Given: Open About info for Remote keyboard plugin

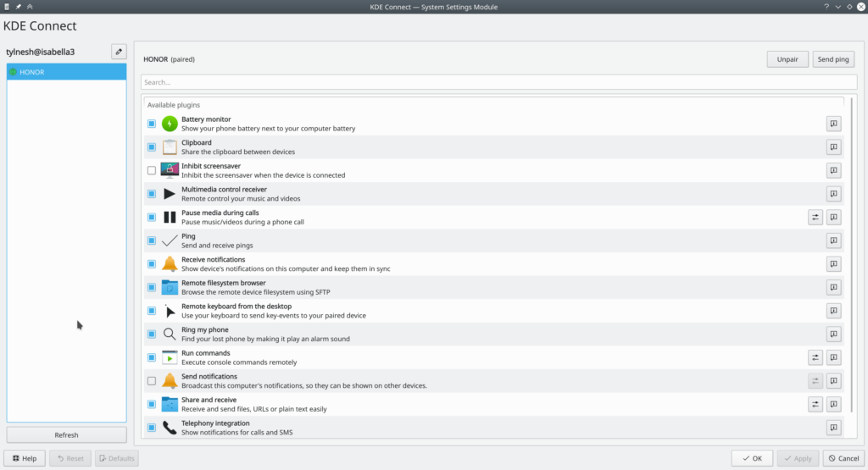Looking at the screenshot, I should coord(833,311).
